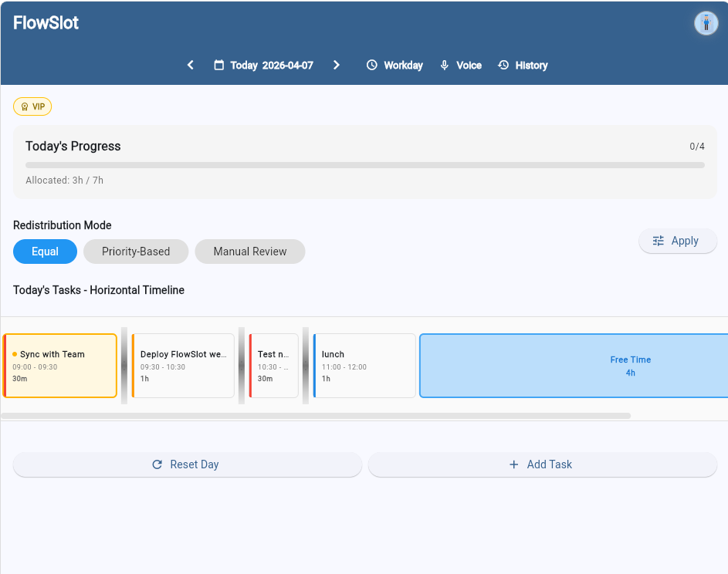
Task: Click the Workday clock icon
Action: point(372,66)
